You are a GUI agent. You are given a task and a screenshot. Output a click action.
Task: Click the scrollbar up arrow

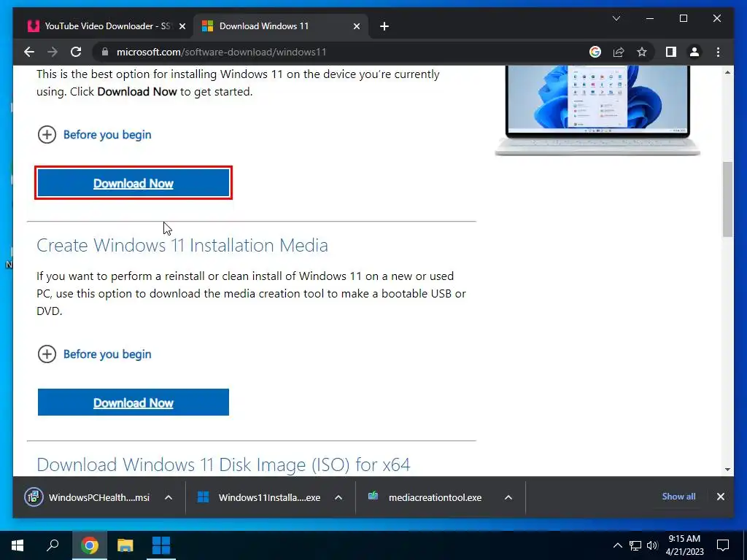[727, 72]
